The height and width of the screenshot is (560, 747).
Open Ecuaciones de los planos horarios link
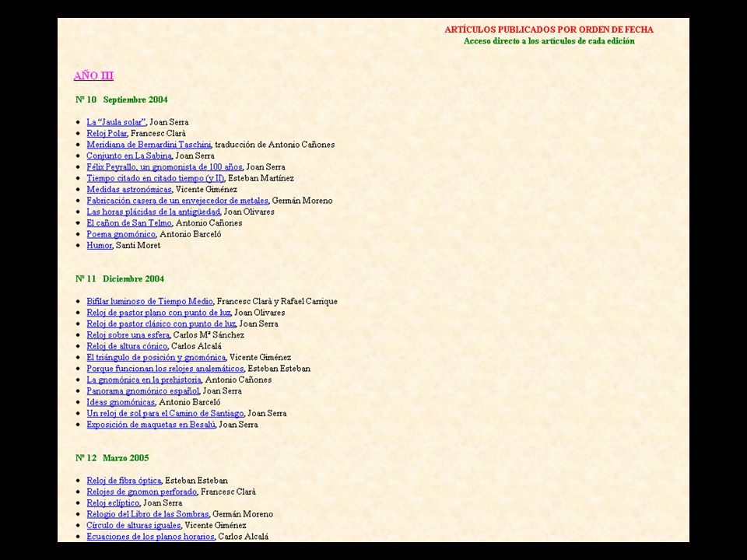150,536
